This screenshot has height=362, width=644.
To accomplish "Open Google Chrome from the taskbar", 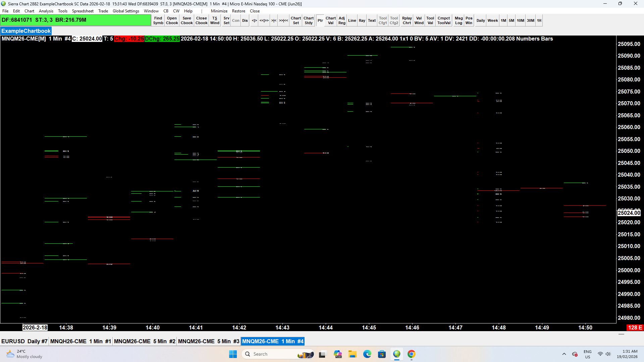I will click(411, 354).
